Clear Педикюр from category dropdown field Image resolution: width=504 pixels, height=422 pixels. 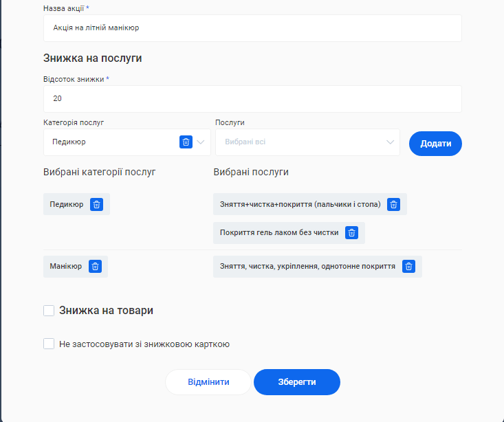pyautogui.click(x=186, y=142)
